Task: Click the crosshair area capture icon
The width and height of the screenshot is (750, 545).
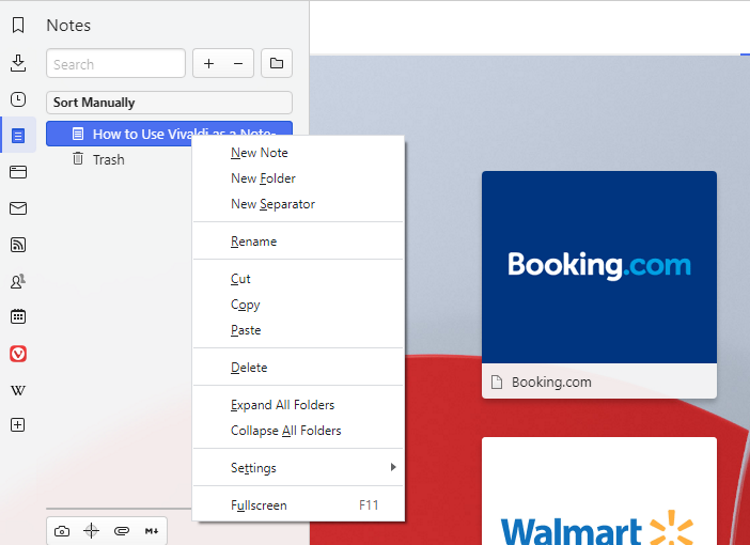Action: pos(91,531)
